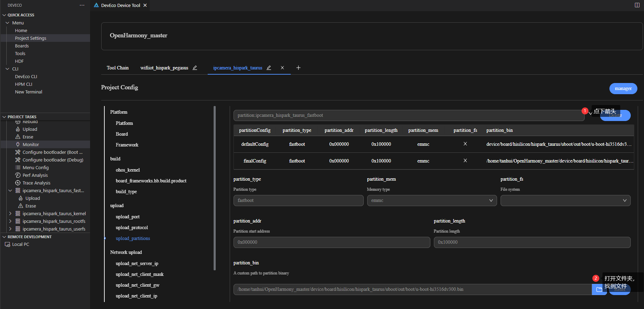The width and height of the screenshot is (644, 309).
Task: Click the X in finalConfig partition_fs cell
Action: coord(465,160)
